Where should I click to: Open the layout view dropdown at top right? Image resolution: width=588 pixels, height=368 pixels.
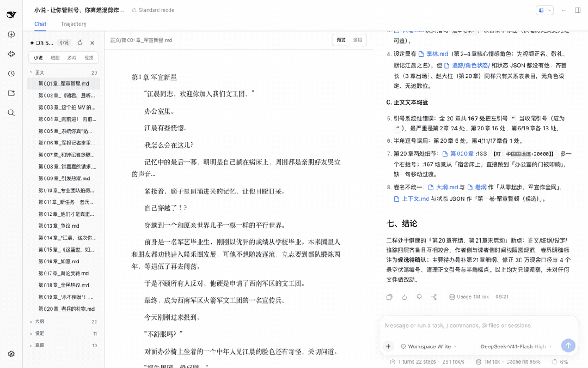(544, 10)
